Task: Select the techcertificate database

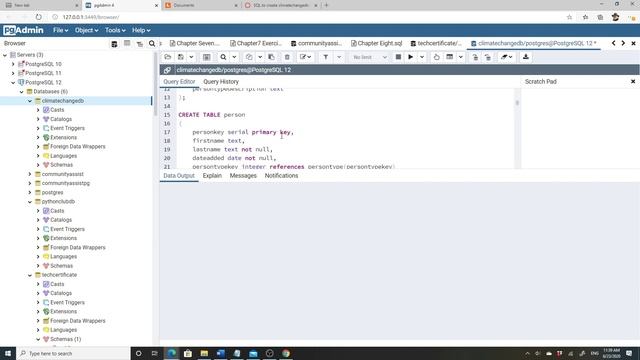Action: [59, 275]
